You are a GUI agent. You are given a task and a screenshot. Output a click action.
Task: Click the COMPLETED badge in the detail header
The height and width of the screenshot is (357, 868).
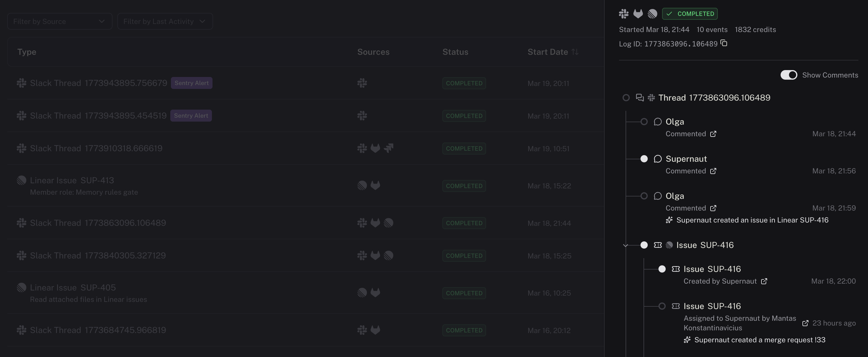[x=689, y=14]
